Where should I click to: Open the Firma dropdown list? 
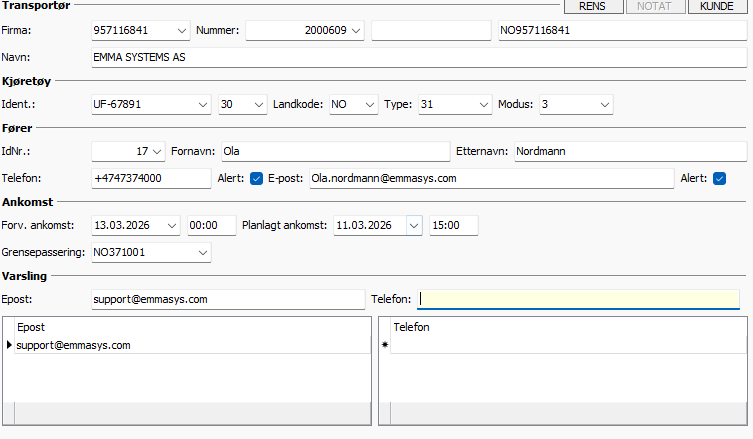pos(180,31)
